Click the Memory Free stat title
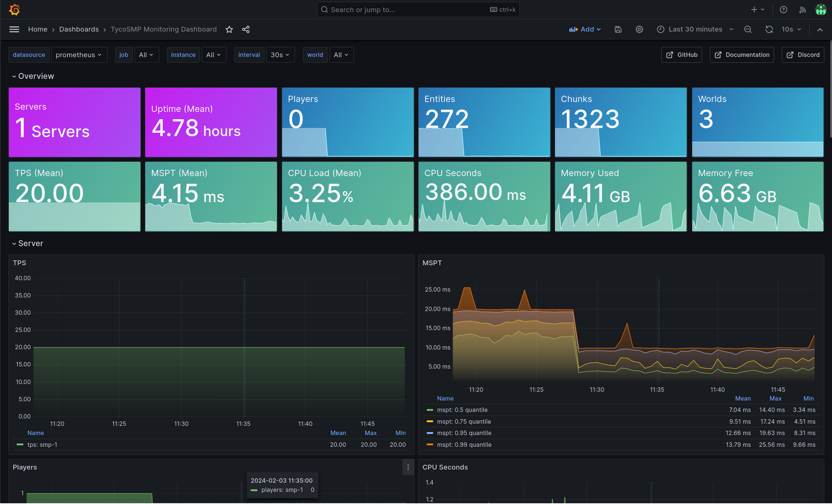 (x=725, y=173)
